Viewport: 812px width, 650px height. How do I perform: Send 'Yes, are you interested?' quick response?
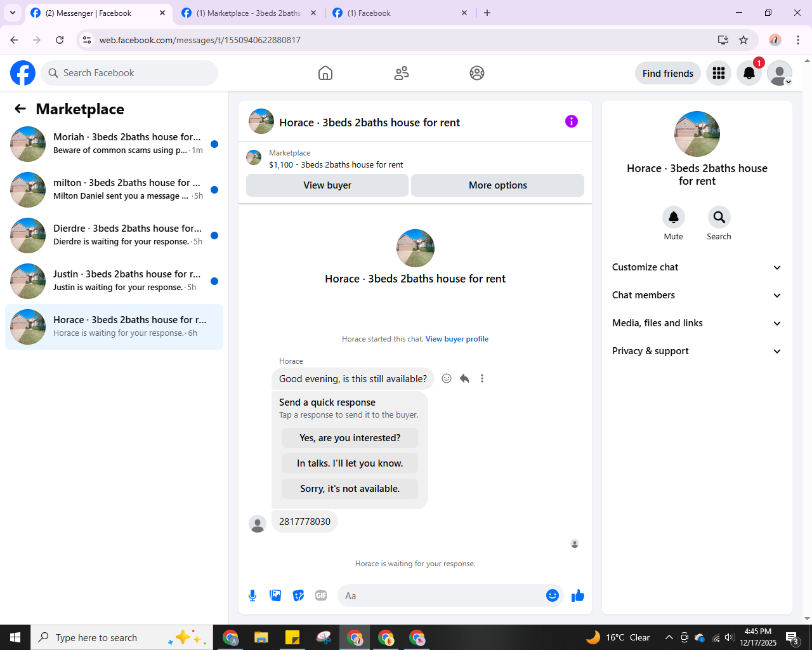tap(350, 438)
